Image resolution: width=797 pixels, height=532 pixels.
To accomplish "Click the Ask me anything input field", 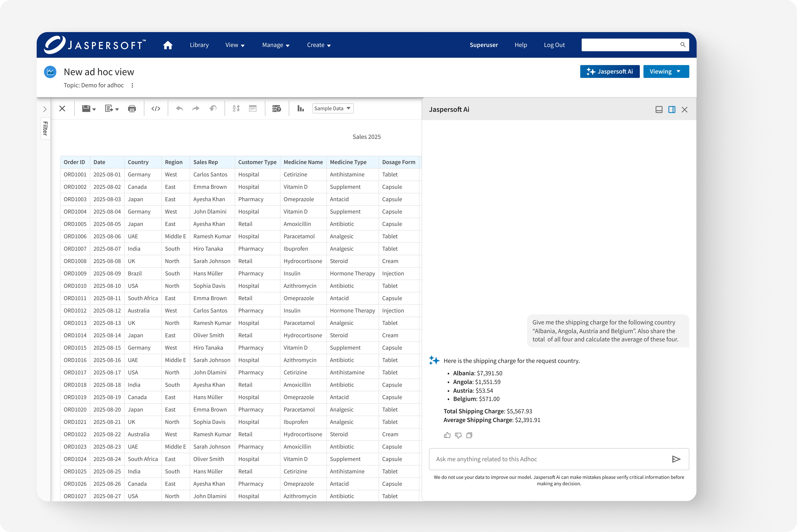I will coord(550,459).
